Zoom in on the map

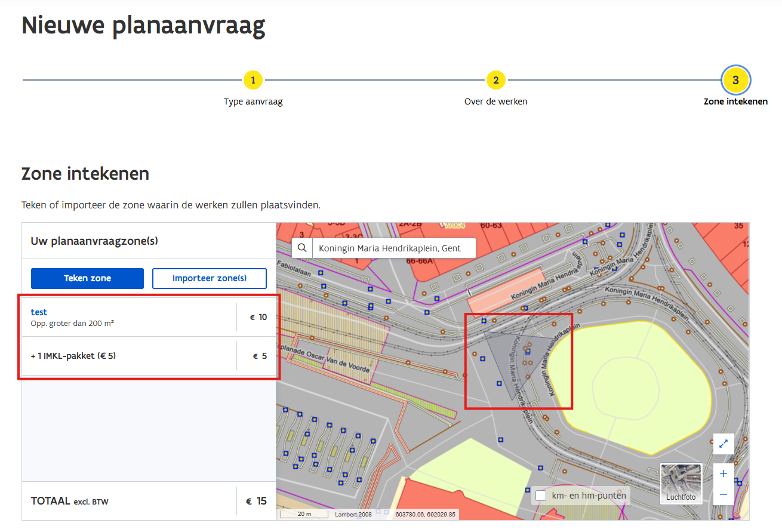coord(723,473)
